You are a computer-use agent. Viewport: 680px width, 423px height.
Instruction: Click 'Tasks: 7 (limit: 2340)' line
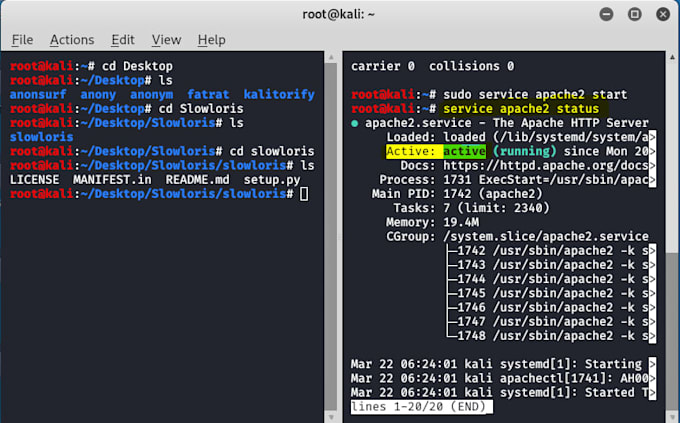[471, 208]
